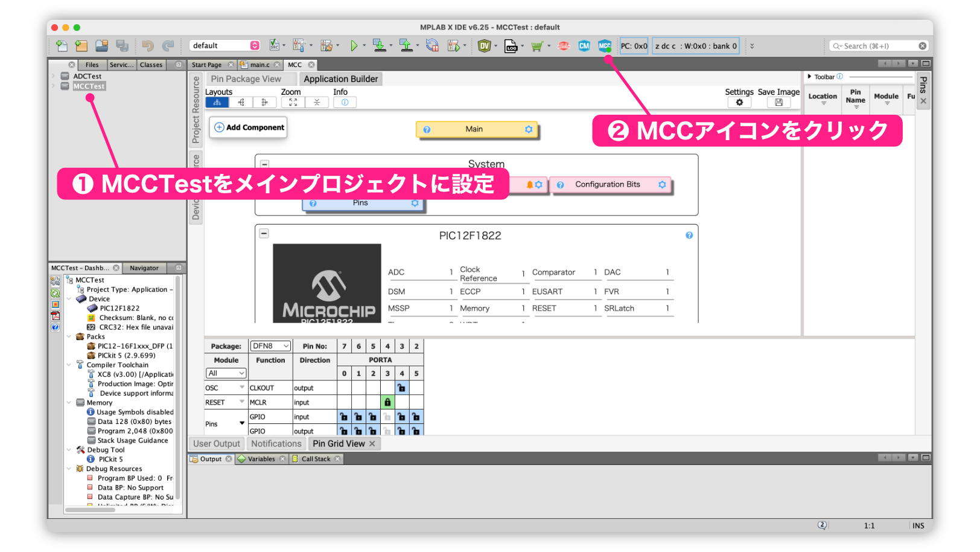Open the Notifications tab

click(276, 444)
